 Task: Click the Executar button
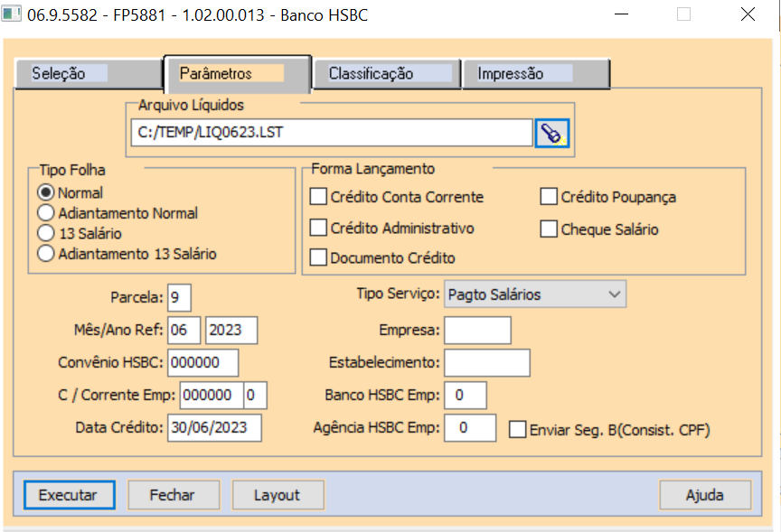[x=70, y=495]
